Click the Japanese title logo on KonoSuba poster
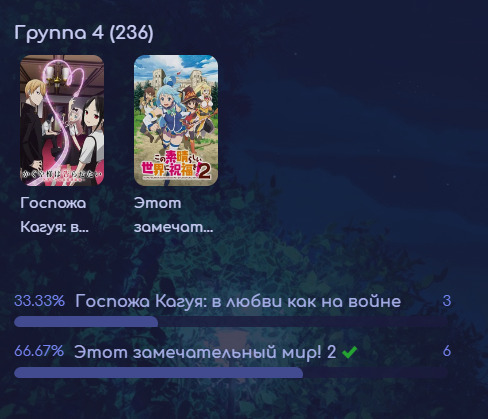Screen dimensions: 488x419 click(x=171, y=166)
